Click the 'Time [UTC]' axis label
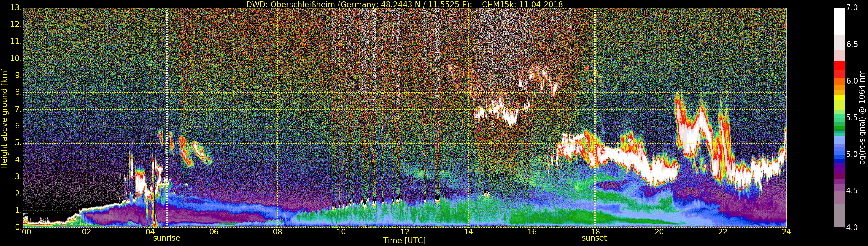The width and height of the screenshot is (868, 246). click(x=404, y=241)
